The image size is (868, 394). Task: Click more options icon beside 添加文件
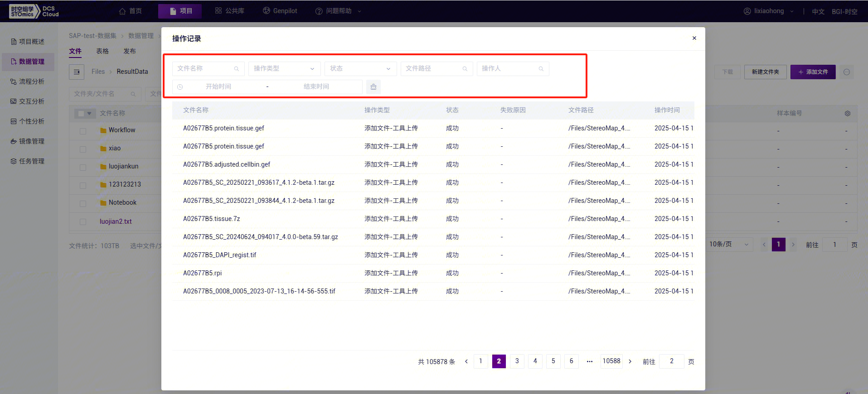coord(847,72)
